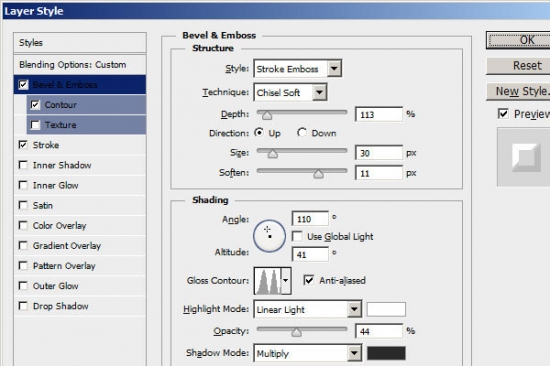Enable the Inner Shadow checkbox
This screenshot has width=550, height=366.
23,165
